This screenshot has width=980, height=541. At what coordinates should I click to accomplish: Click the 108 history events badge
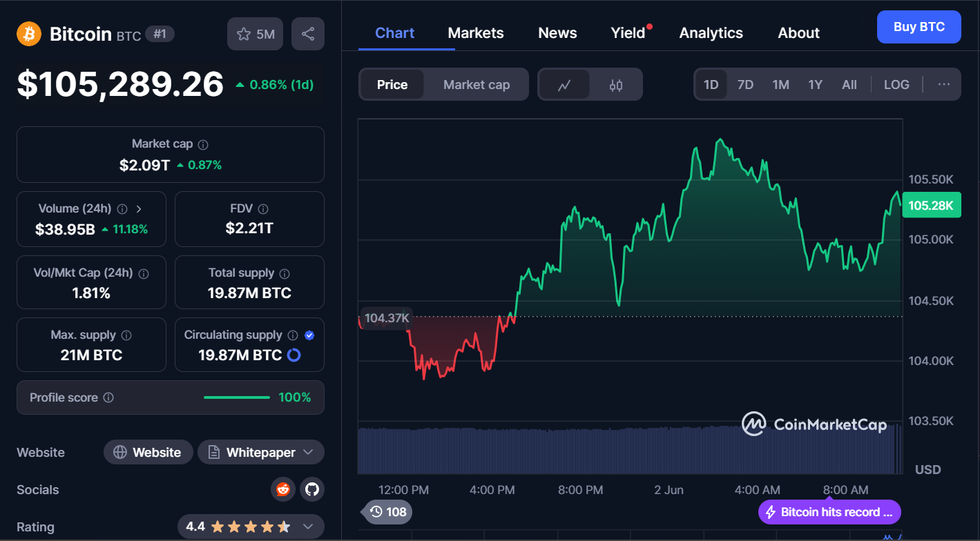[387, 512]
